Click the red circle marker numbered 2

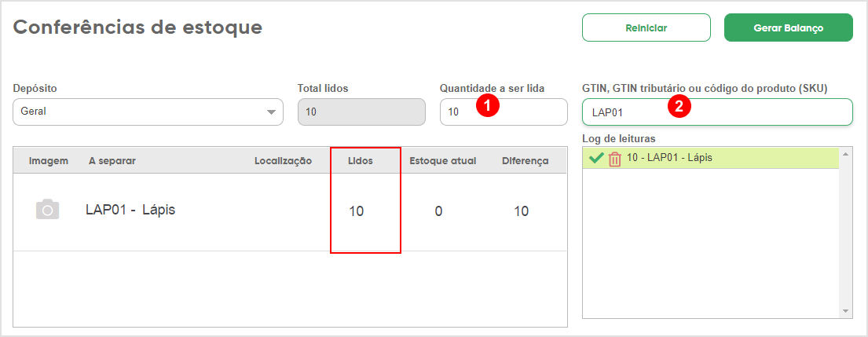click(x=679, y=106)
